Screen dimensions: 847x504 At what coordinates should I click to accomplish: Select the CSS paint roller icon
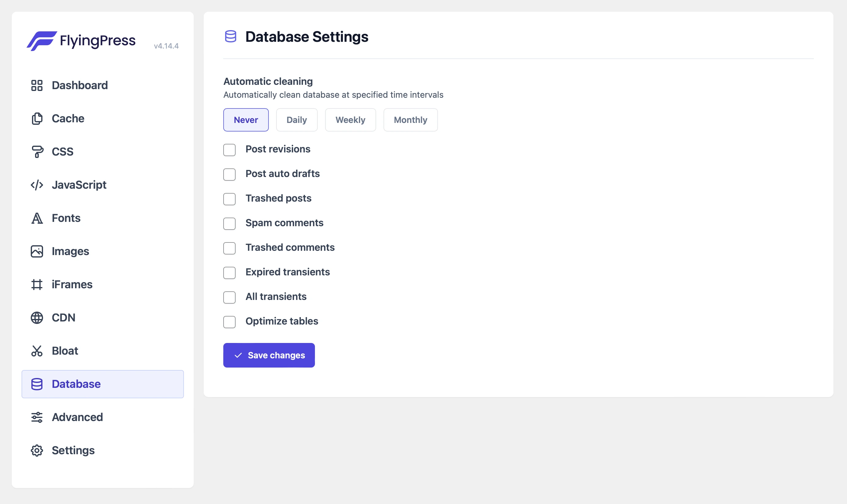point(37,152)
